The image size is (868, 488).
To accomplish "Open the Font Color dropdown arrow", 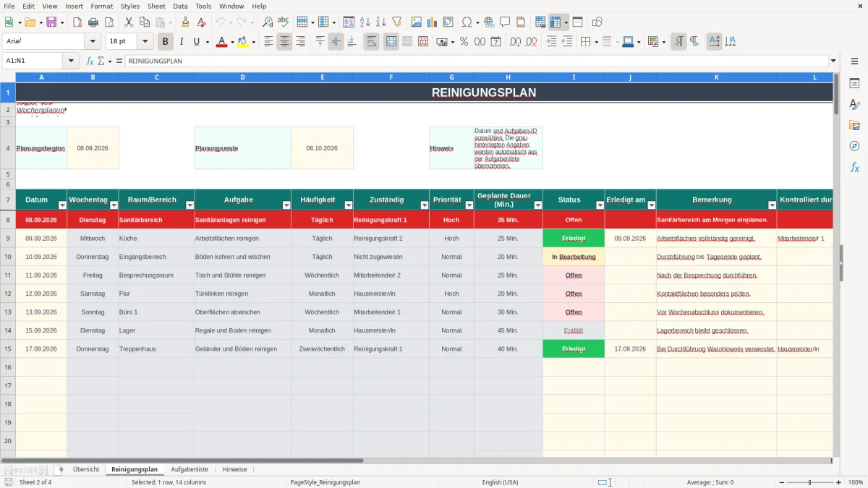I will tap(232, 42).
